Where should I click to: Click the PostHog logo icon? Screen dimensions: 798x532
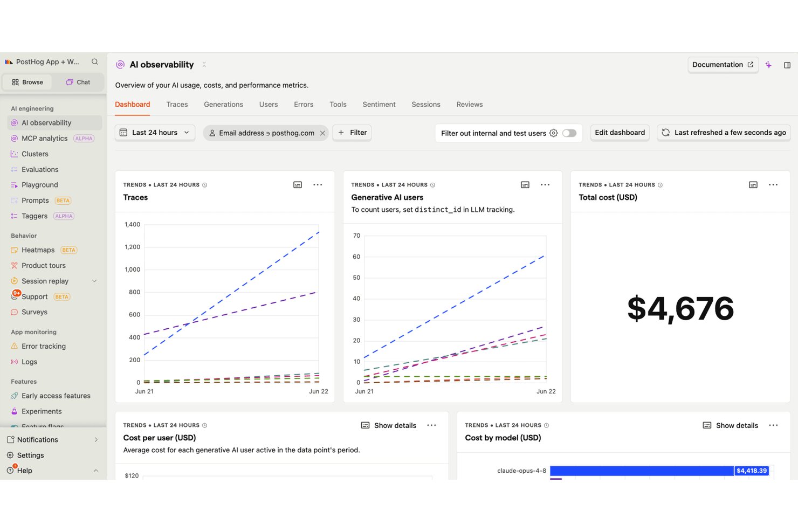[x=9, y=62]
